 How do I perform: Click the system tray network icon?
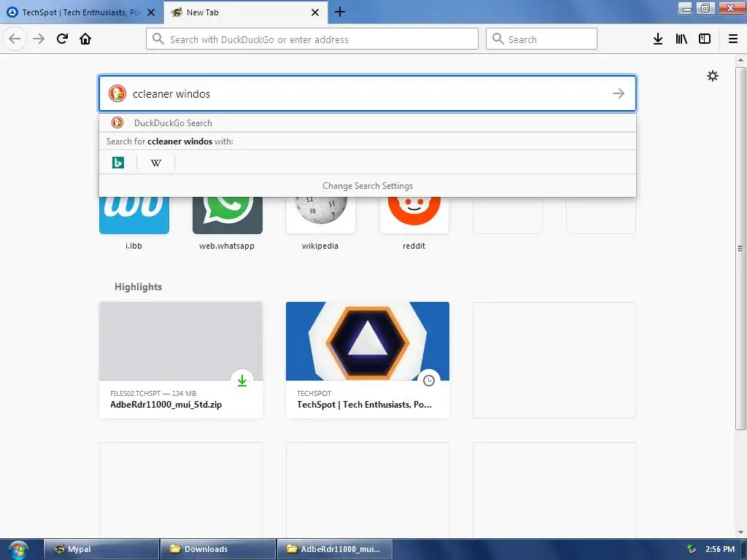(x=692, y=549)
